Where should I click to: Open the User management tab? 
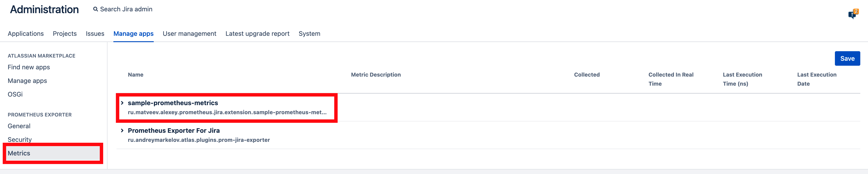(189, 34)
